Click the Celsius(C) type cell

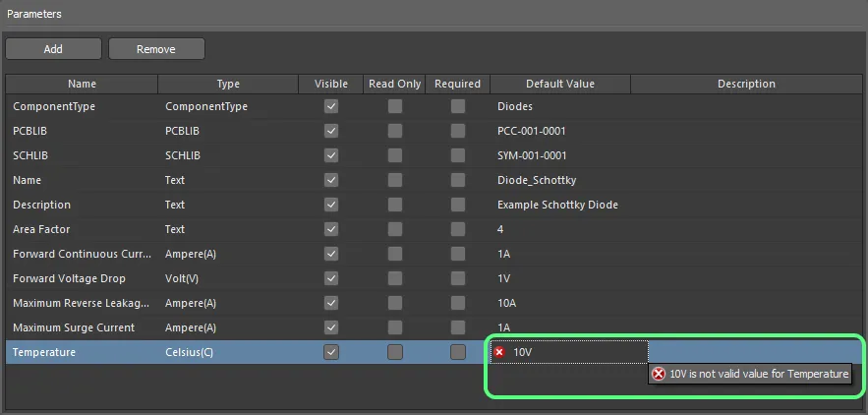pyautogui.click(x=190, y=352)
